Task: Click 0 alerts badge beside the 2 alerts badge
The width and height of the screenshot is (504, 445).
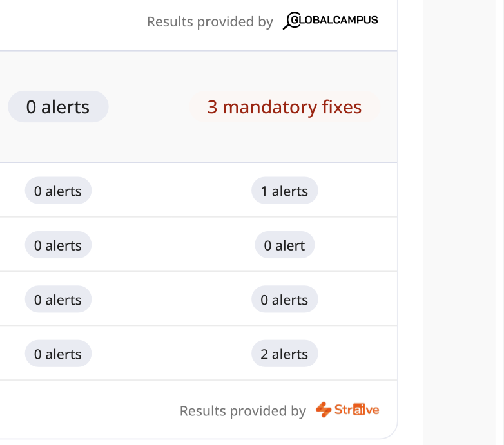Action: (58, 354)
